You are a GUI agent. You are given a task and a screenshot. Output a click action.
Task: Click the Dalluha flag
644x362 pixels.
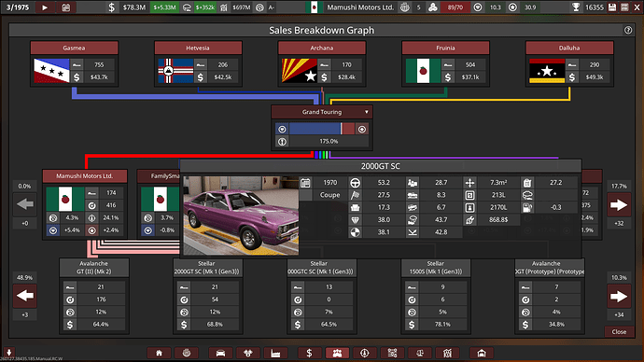pyautogui.click(x=547, y=71)
